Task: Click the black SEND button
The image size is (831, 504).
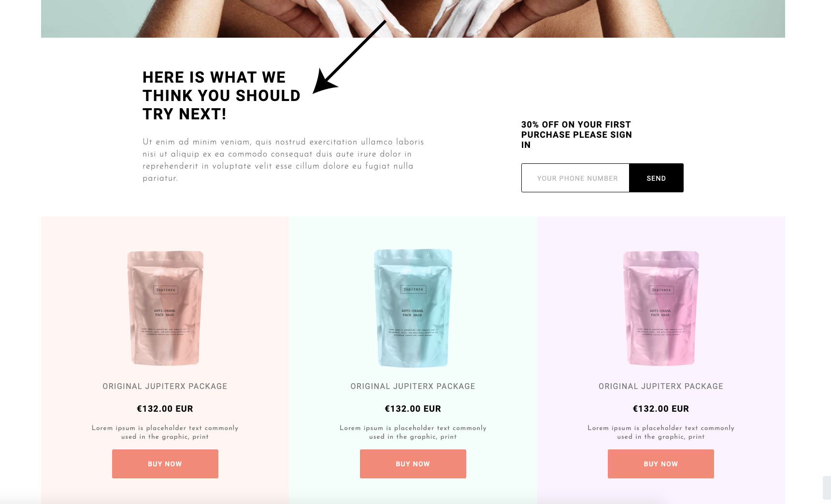Action: (656, 178)
